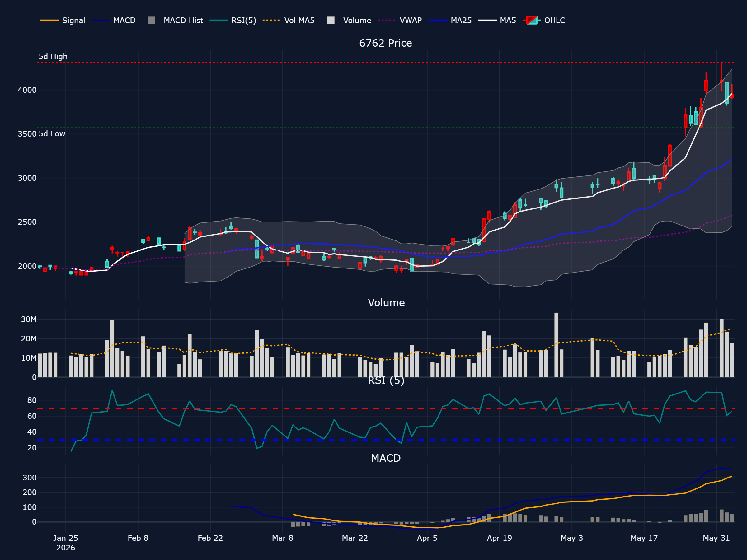This screenshot has width=747, height=560.
Task: Click the 300 MACD axis label
Action: (x=29, y=478)
